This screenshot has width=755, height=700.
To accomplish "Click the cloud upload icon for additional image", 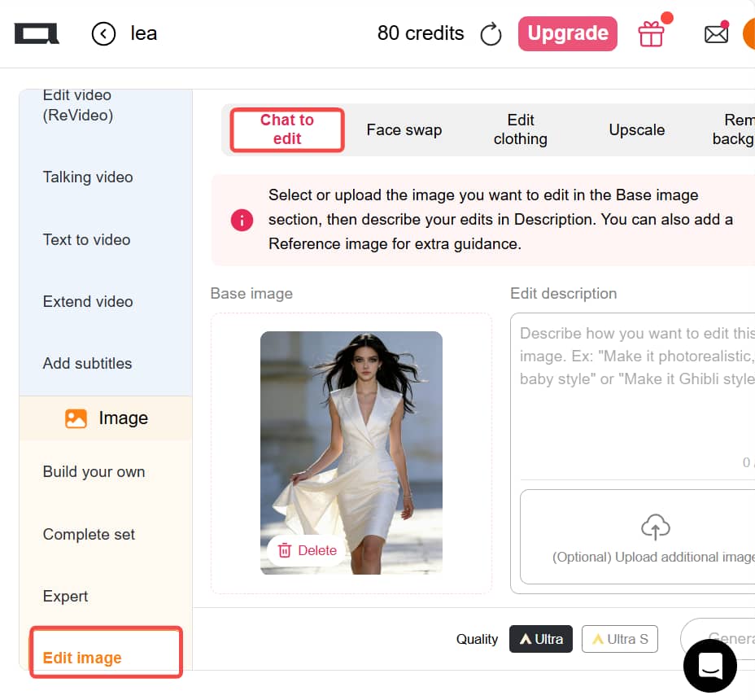I will (x=655, y=526).
